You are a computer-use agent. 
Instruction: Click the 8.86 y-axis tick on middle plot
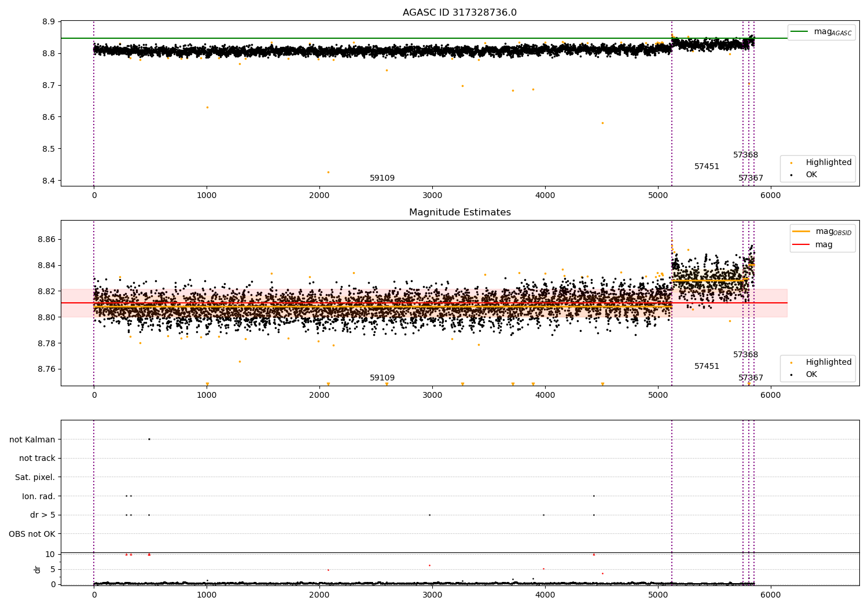(x=47, y=239)
